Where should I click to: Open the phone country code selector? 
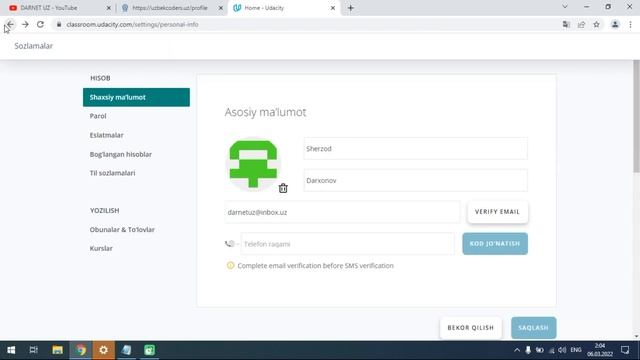tap(231, 244)
